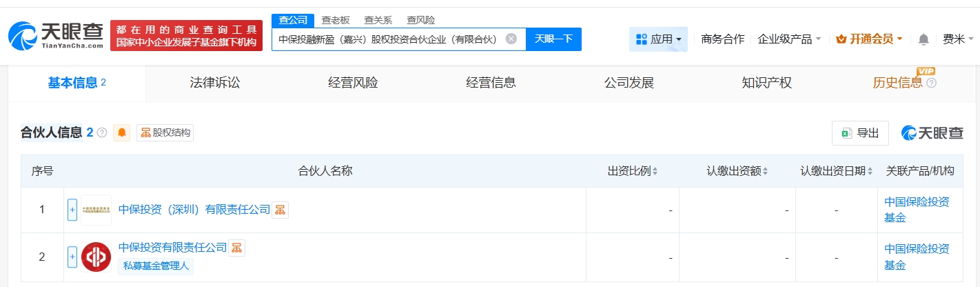Viewport: 980px width, 287px height.
Task: Open the 企业级产品 dropdown
Action: tap(789, 39)
